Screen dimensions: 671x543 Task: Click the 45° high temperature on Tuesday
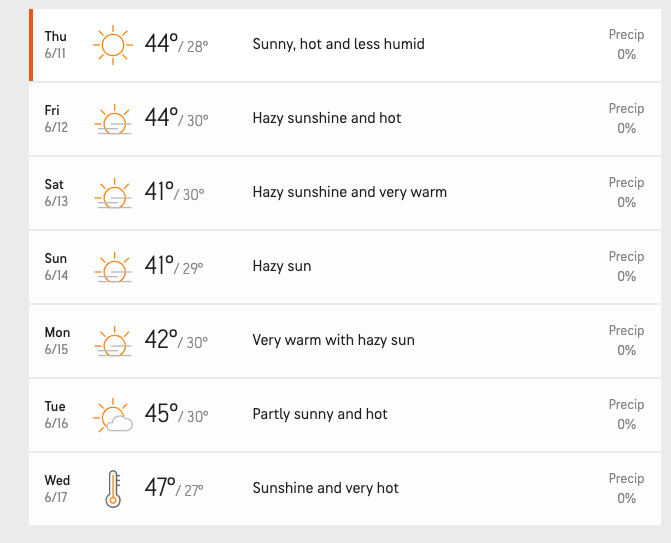[161, 413]
